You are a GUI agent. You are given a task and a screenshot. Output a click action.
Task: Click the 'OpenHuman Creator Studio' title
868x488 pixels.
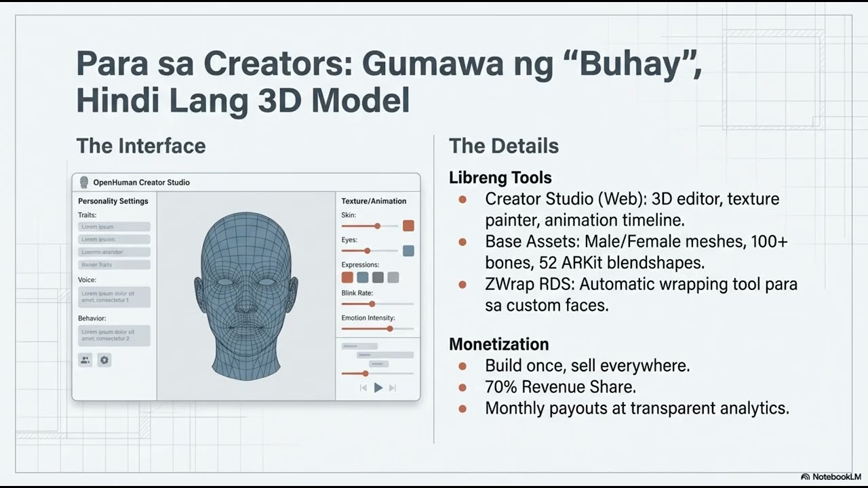coord(142,182)
